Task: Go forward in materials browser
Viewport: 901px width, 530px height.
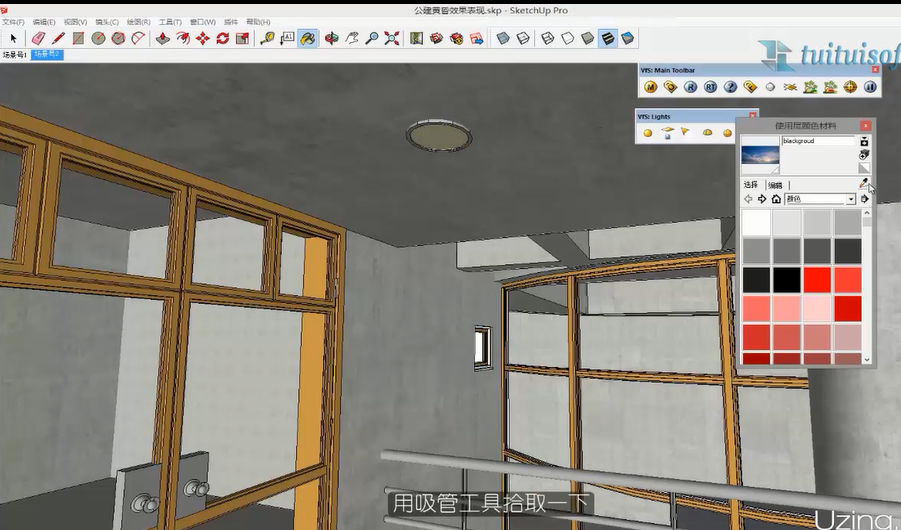Action: click(762, 199)
